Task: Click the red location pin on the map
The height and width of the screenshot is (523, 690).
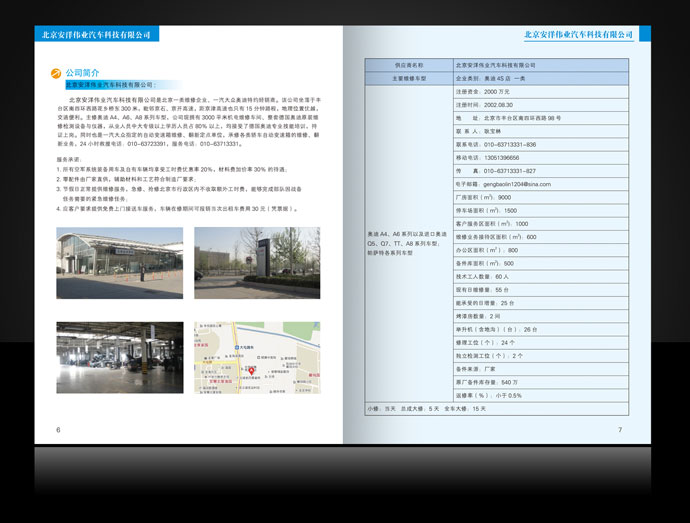Action: (251, 371)
